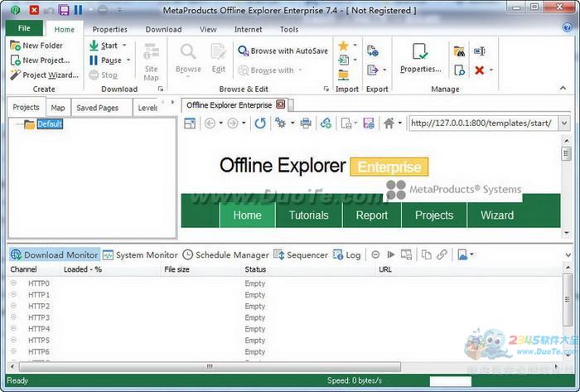Click the copy icon in monitor toolbar

point(426,254)
